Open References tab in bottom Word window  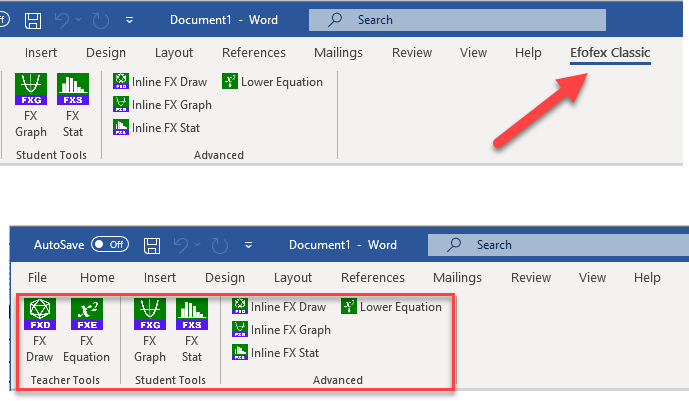(373, 278)
